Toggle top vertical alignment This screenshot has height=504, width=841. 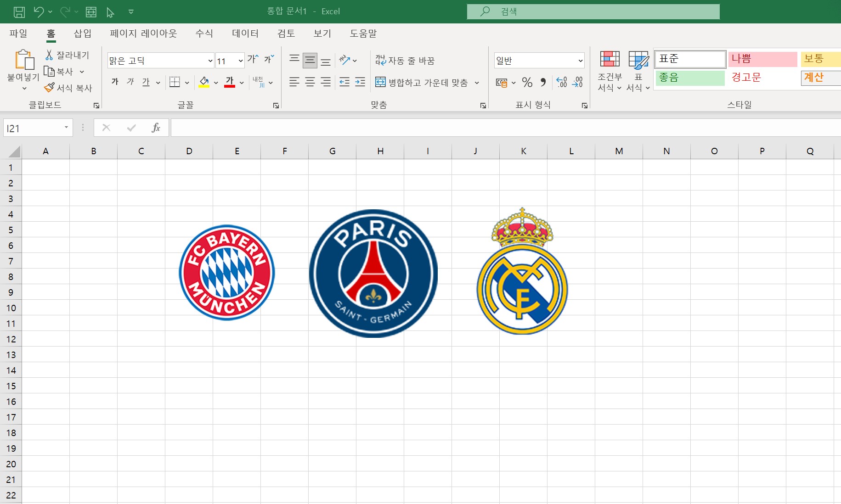[294, 60]
